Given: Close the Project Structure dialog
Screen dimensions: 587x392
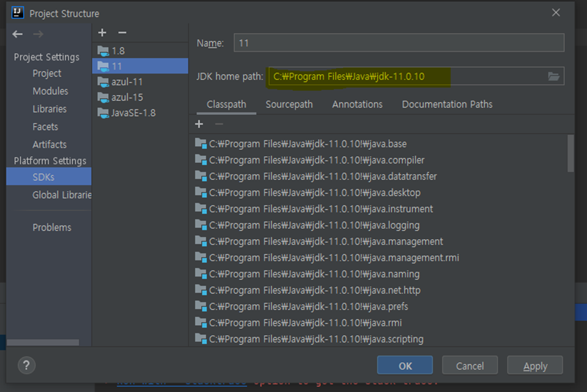Looking at the screenshot, I should pyautogui.click(x=556, y=12).
